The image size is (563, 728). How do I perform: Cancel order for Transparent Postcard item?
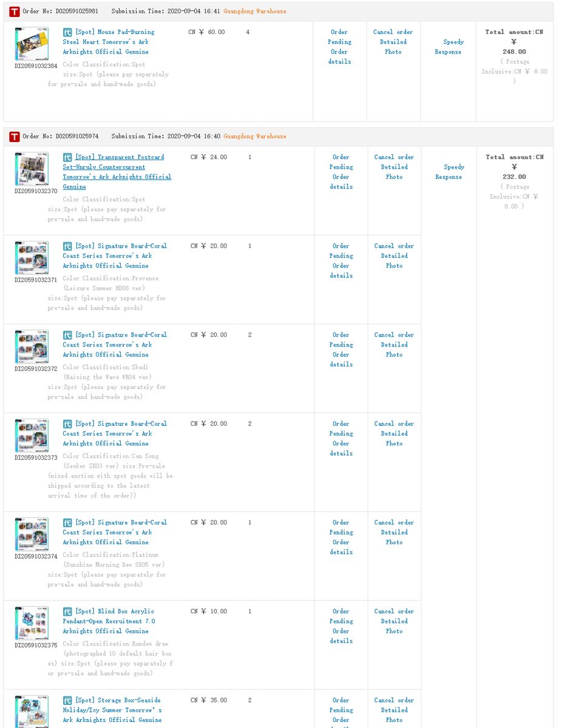click(394, 157)
